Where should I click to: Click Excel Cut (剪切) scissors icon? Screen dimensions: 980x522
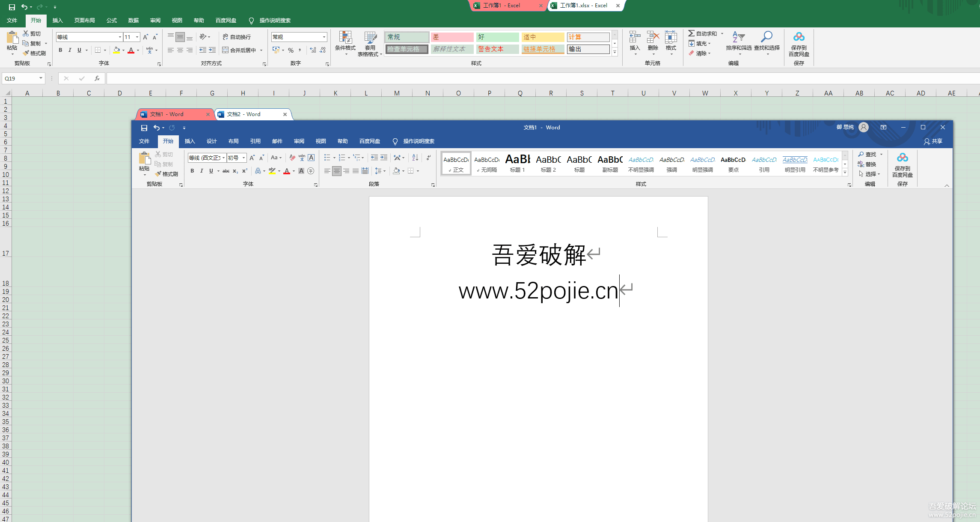pyautogui.click(x=26, y=33)
